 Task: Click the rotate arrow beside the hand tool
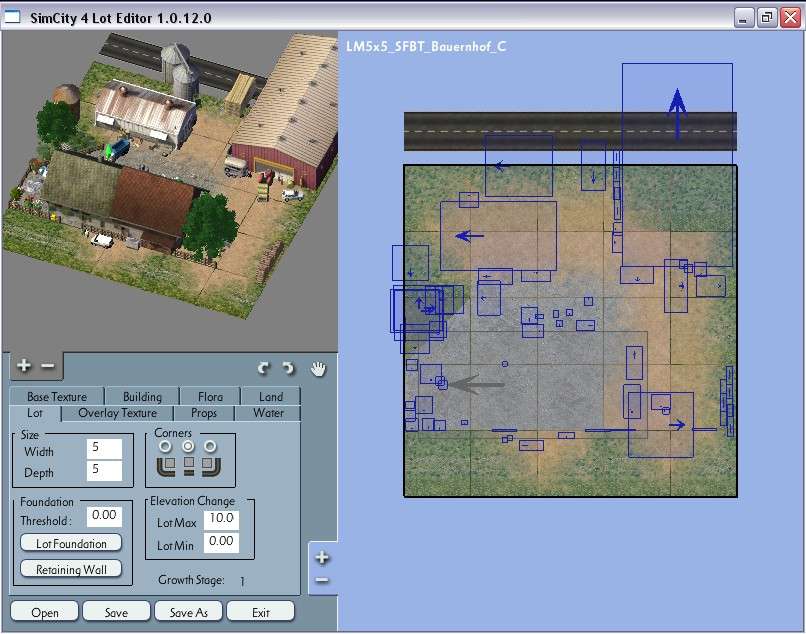point(288,368)
